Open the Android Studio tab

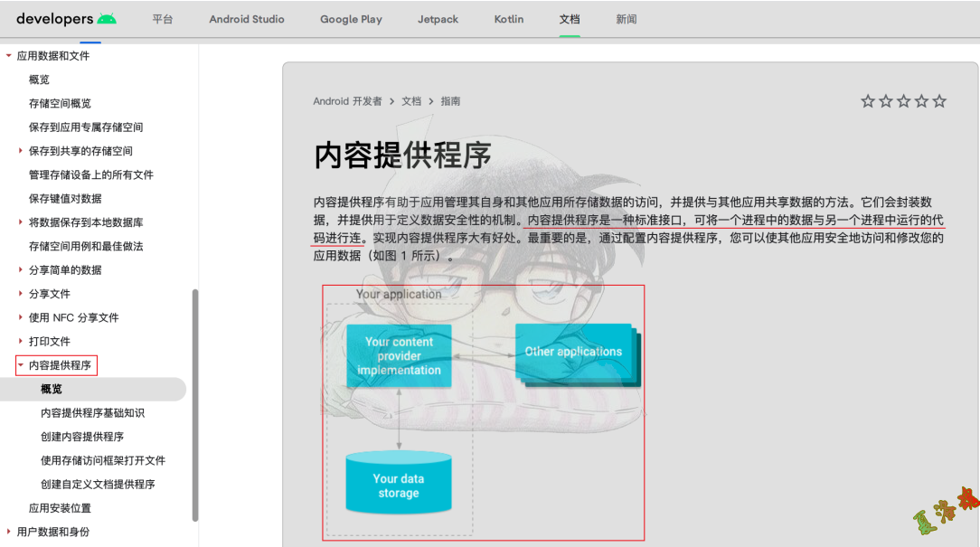(x=247, y=19)
